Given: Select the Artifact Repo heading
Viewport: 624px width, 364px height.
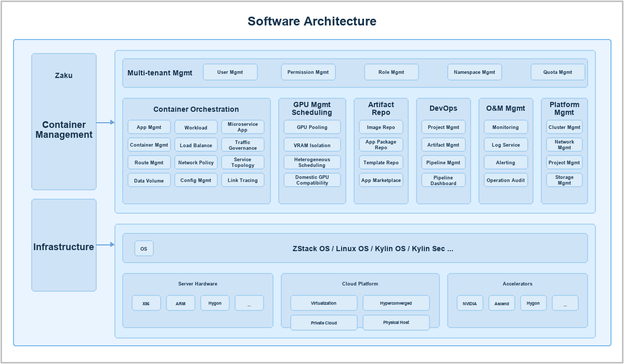Looking at the screenshot, I should [381, 109].
